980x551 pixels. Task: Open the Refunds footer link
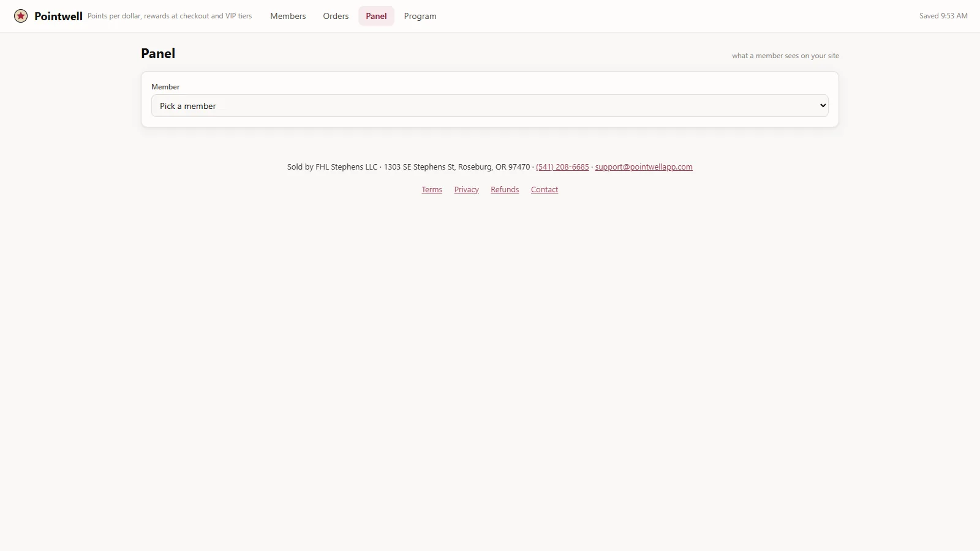505,190
